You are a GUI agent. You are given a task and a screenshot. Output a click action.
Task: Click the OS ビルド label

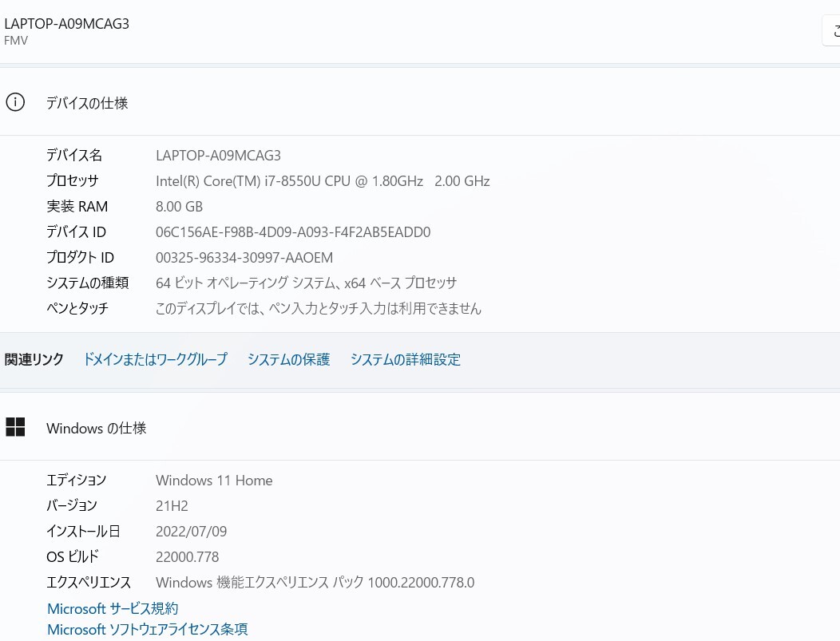[x=73, y=557]
